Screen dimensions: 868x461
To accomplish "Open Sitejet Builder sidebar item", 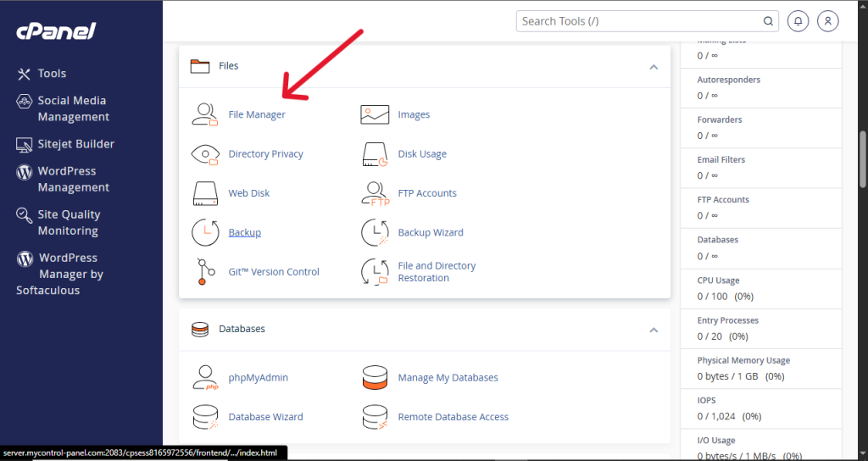I will point(76,144).
